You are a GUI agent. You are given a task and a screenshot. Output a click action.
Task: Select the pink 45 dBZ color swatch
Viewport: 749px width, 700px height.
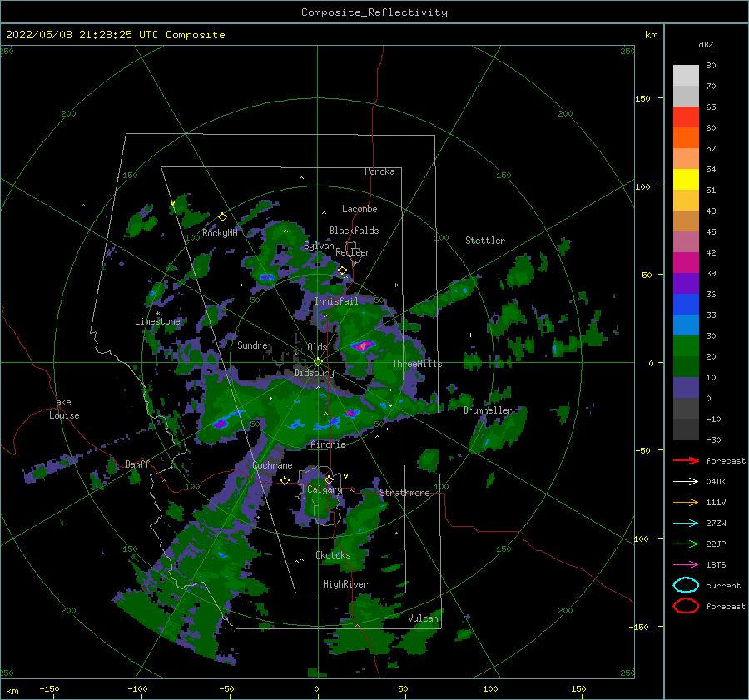(x=686, y=241)
